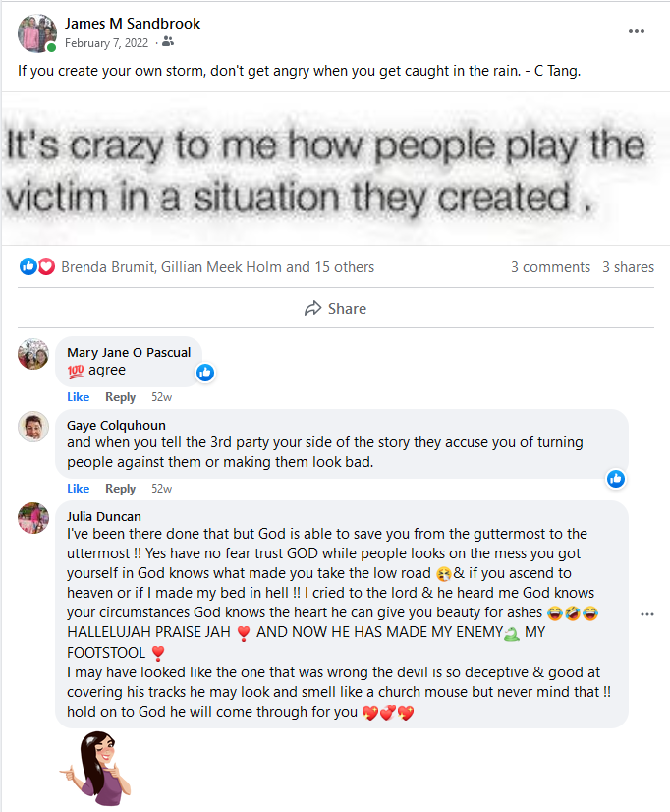Click the February 7, 2022 timestamp
The width and height of the screenshot is (670, 812).
[x=108, y=43]
